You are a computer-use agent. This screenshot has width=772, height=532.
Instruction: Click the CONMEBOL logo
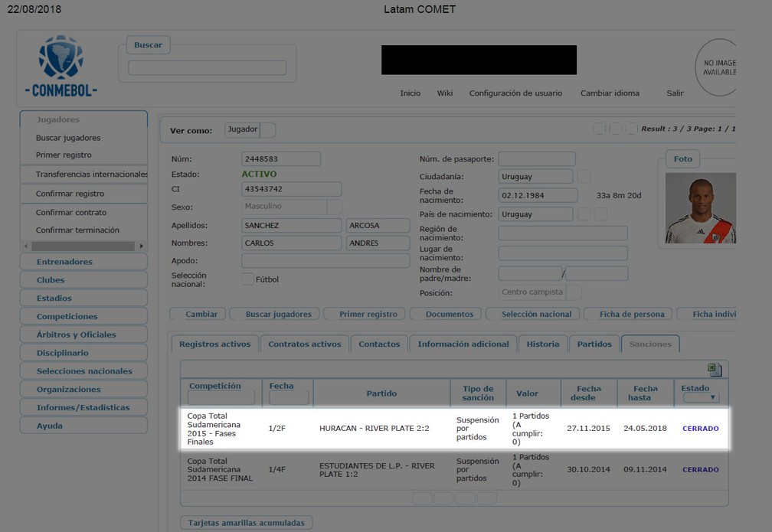click(x=61, y=67)
